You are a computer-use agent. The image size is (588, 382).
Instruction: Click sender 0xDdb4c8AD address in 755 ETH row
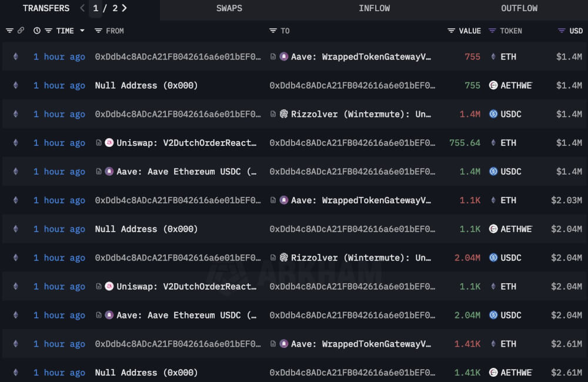(x=178, y=56)
